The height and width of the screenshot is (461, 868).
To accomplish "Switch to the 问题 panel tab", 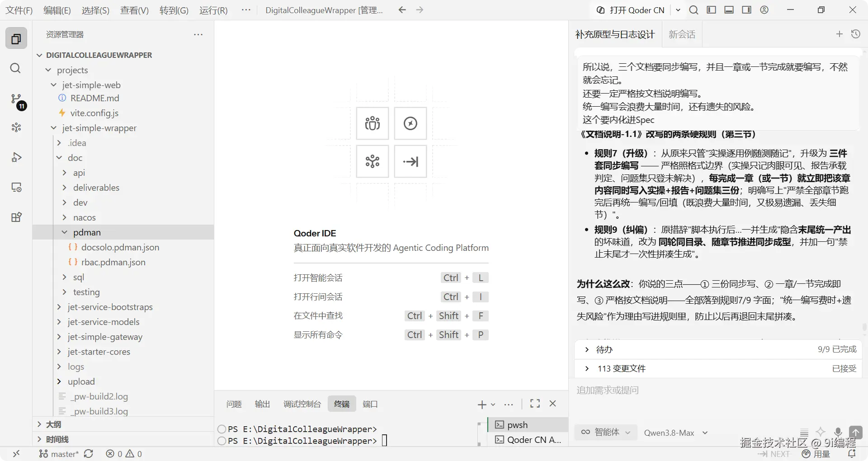I will (234, 404).
